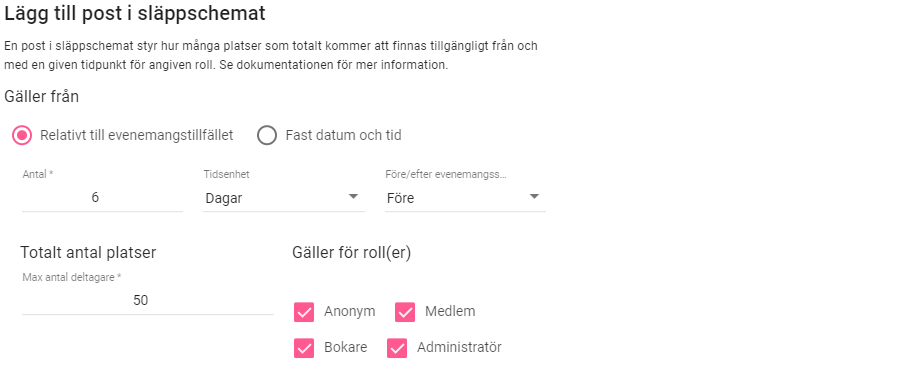
Task: Disable the Administratör role checkbox
Action: click(397, 348)
